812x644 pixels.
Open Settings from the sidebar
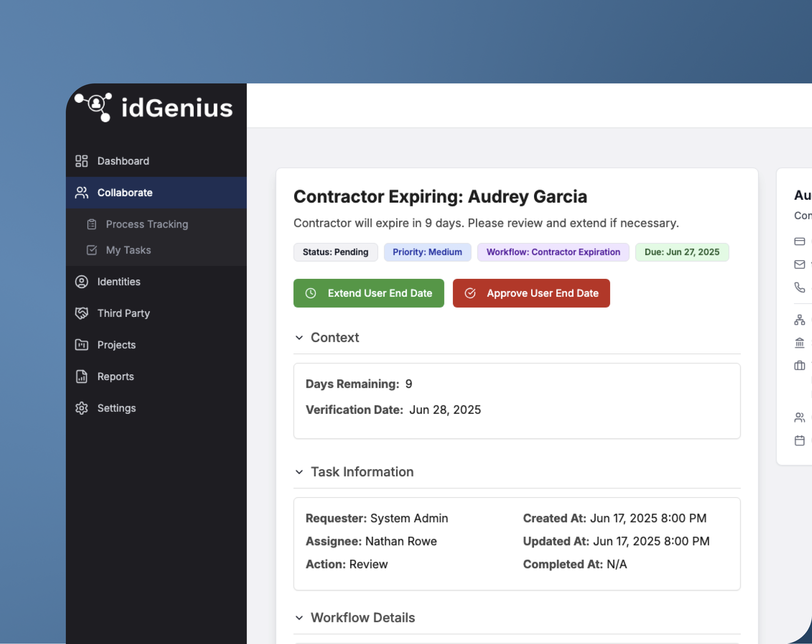156,408
